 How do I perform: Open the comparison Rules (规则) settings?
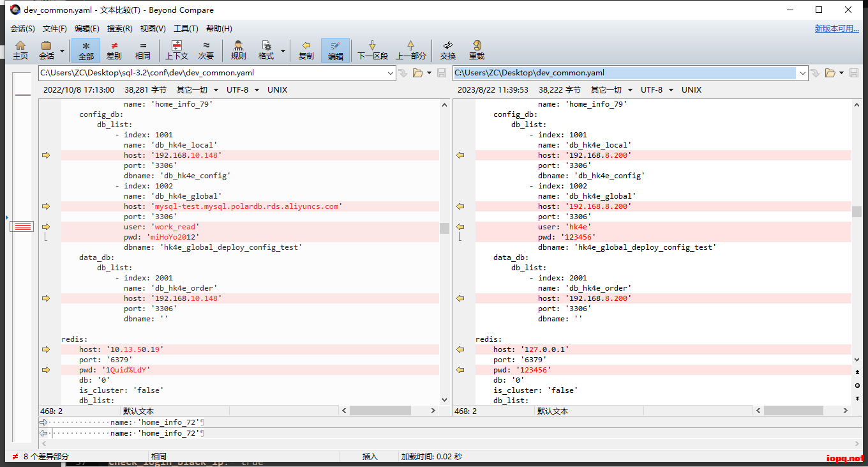coord(237,50)
